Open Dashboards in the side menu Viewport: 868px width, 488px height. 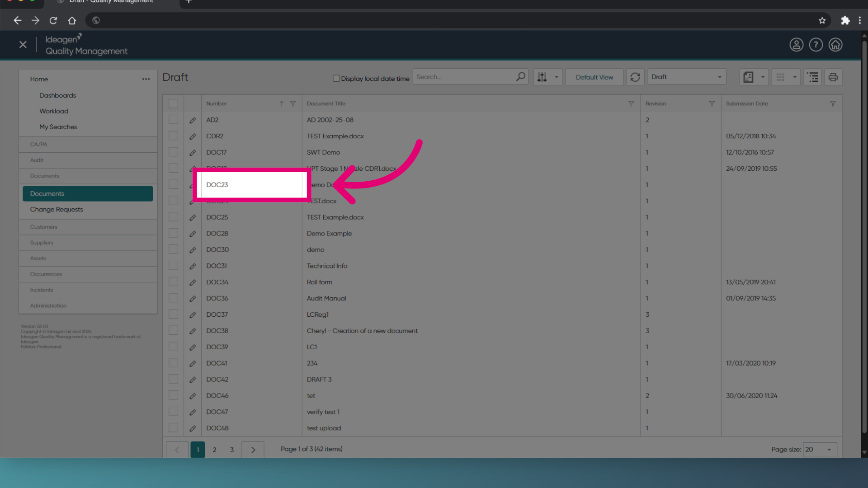click(57, 95)
